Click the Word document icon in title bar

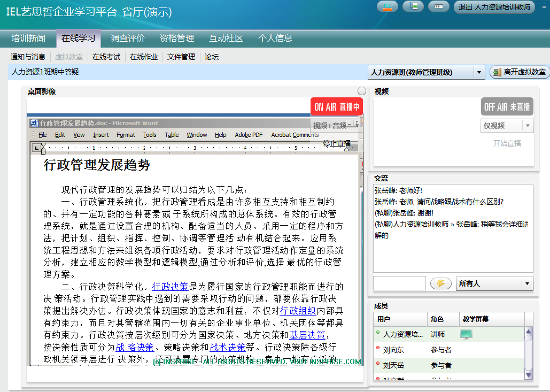click(x=34, y=123)
